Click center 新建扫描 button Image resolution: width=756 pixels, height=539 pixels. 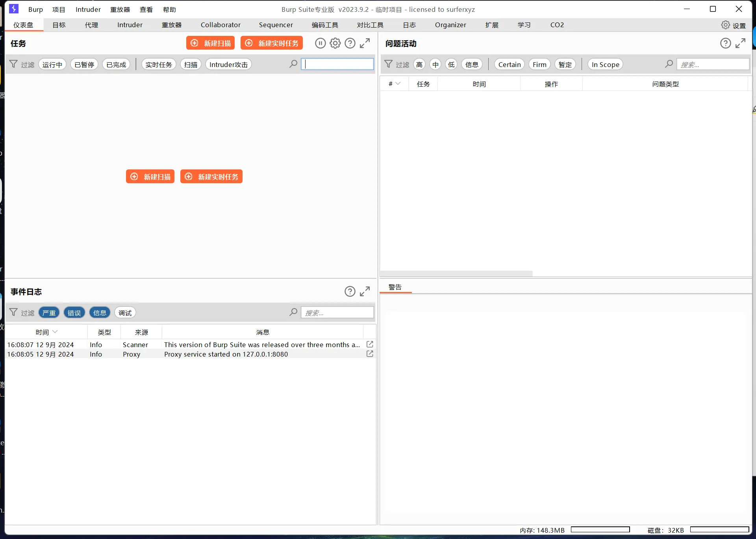click(x=150, y=177)
